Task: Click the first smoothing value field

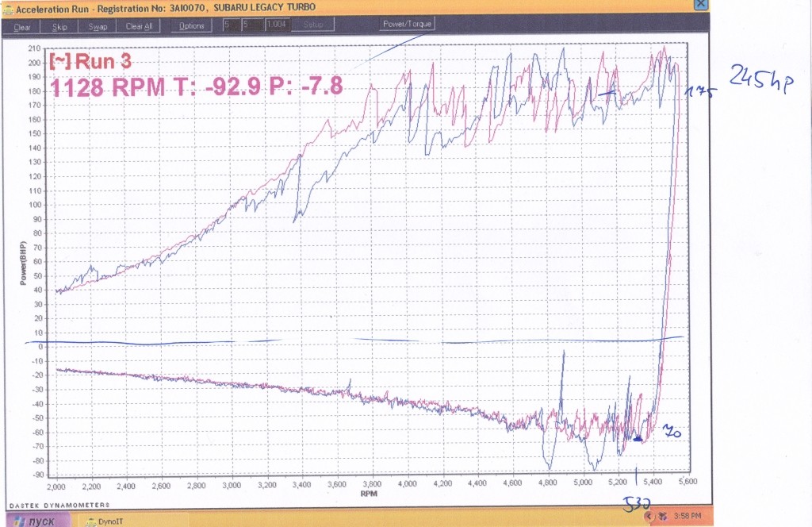Action: point(228,25)
